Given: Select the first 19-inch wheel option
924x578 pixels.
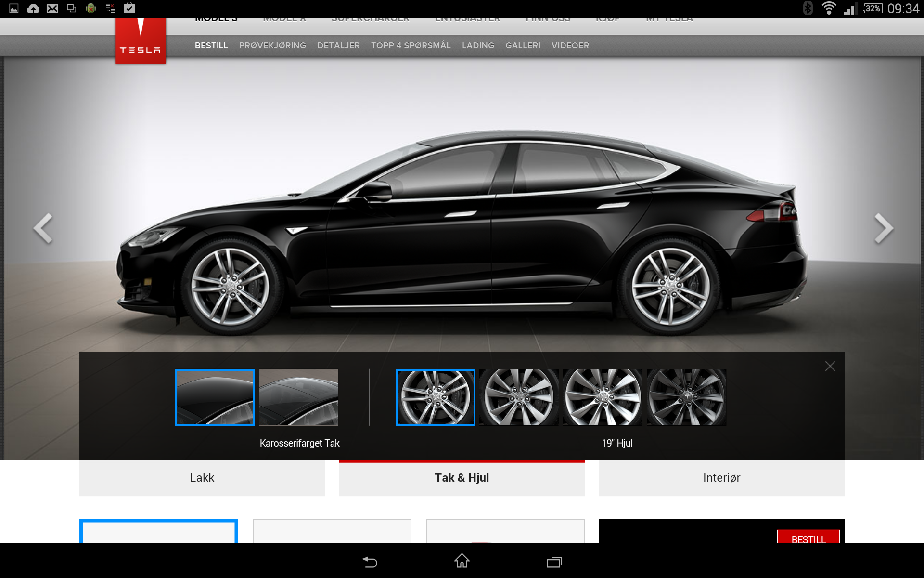Looking at the screenshot, I should pyautogui.click(x=436, y=397).
